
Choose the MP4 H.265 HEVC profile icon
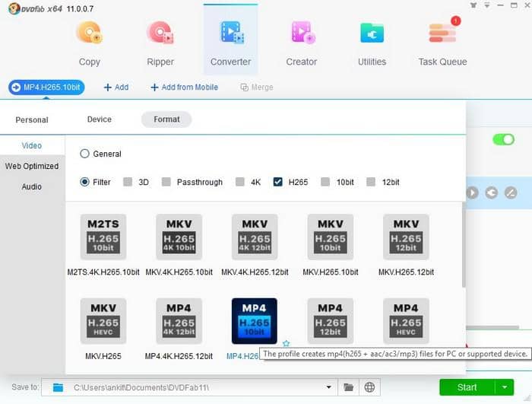click(406, 321)
